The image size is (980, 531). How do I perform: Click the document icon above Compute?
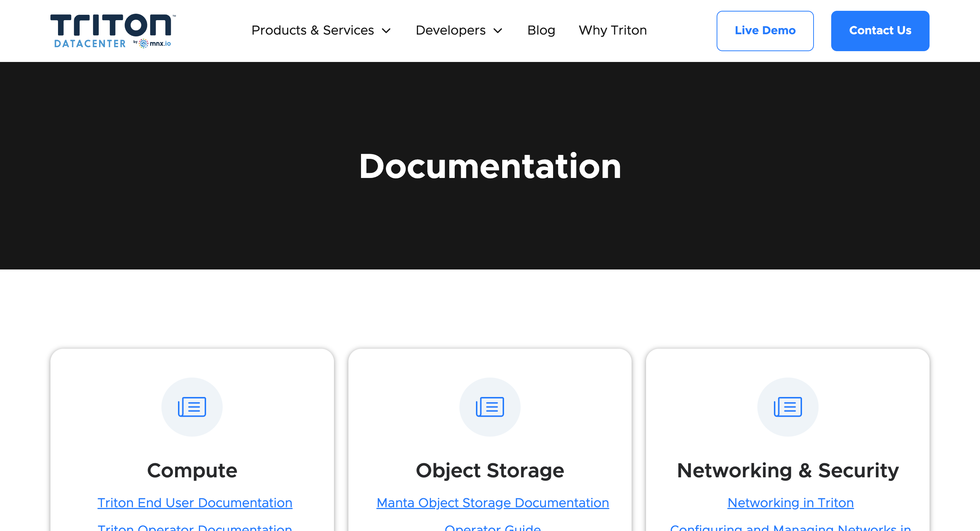[192, 406]
